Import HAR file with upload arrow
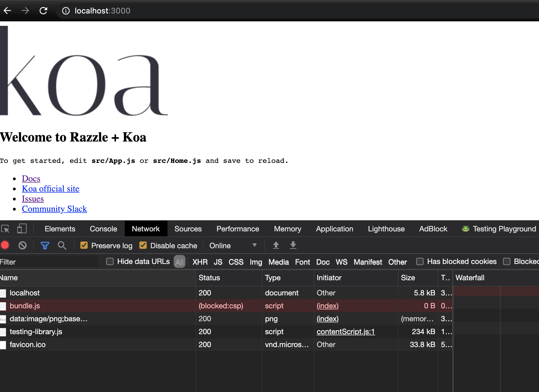 [276, 245]
